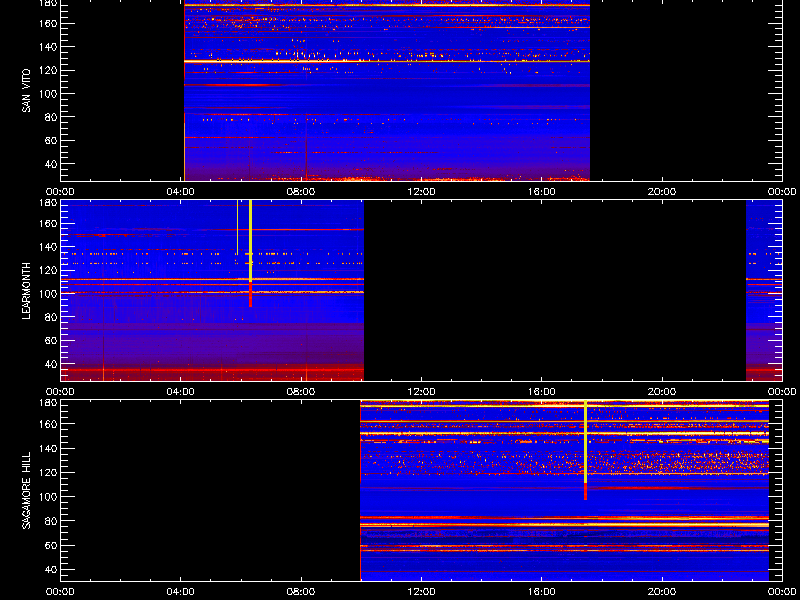Click the 12:00 label under Learmonth panel
800x600 pixels.
pos(421,392)
